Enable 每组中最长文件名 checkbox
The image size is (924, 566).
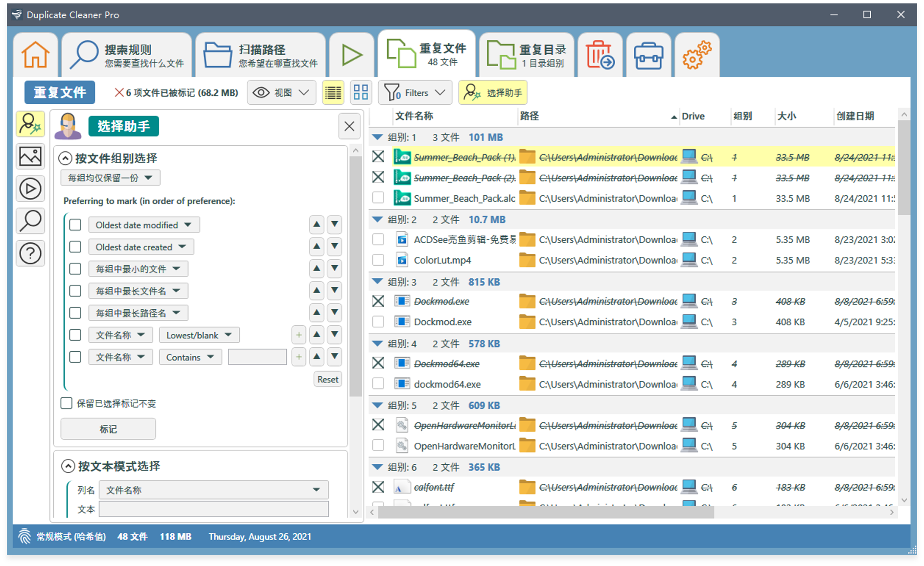[75, 291]
